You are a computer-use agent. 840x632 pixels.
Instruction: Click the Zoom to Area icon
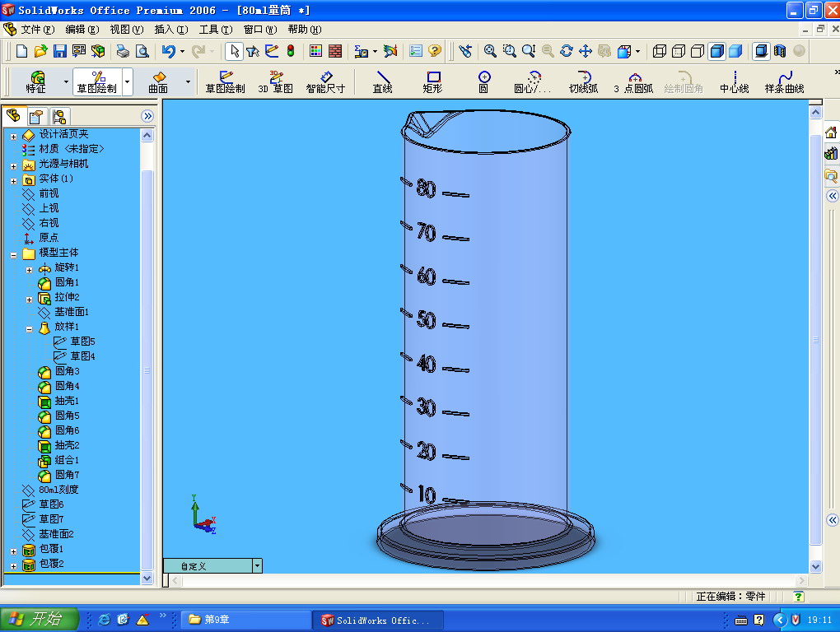[x=509, y=51]
